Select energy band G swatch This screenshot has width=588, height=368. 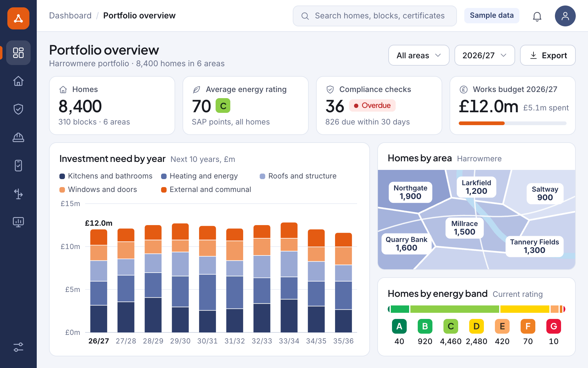pos(554,326)
